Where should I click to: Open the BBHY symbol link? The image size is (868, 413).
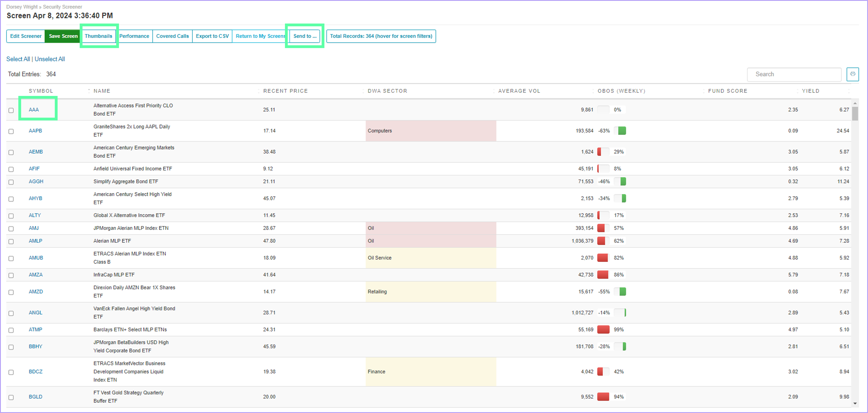pyautogui.click(x=35, y=347)
